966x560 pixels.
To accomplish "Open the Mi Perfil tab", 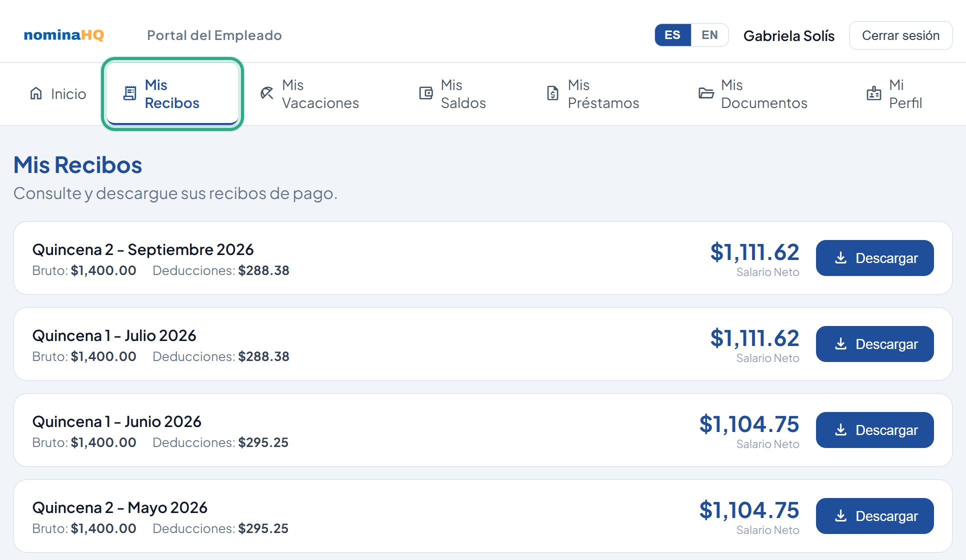I will [x=894, y=94].
